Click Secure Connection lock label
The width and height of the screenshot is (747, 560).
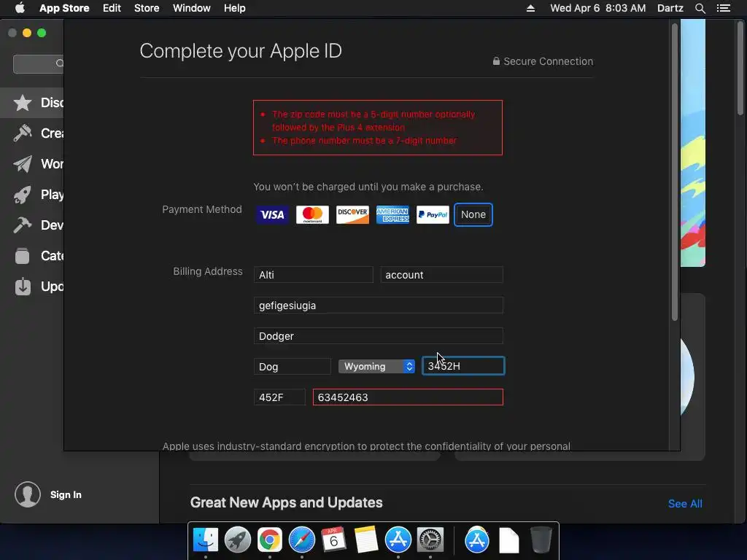(543, 61)
